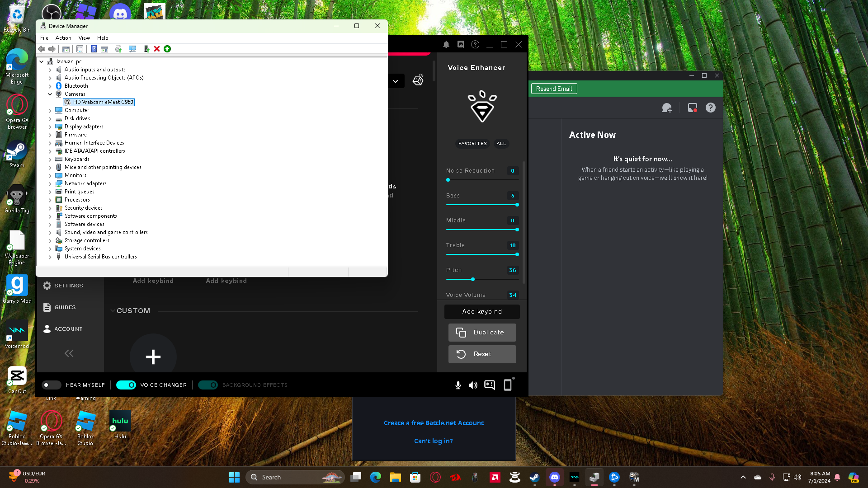The width and height of the screenshot is (868, 488).
Task: Click the Duplicate button in Voicemod
Action: point(482,333)
